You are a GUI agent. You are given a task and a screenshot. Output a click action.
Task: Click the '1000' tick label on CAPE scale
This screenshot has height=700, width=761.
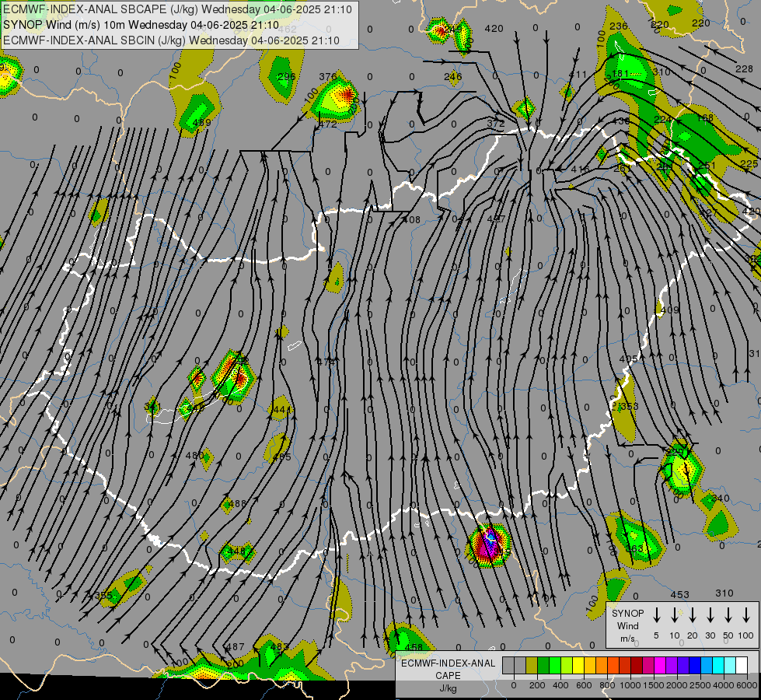[x=630, y=685]
